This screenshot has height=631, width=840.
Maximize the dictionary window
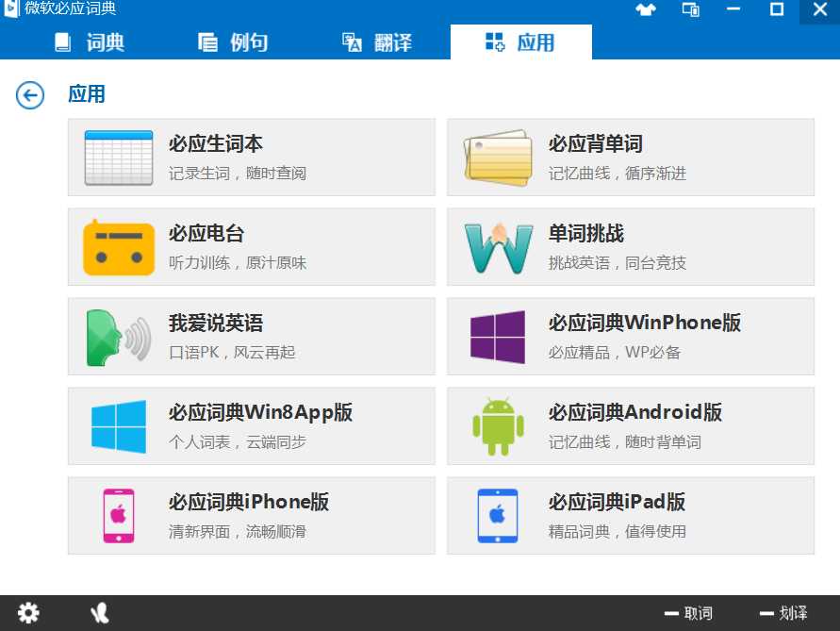pos(777,9)
